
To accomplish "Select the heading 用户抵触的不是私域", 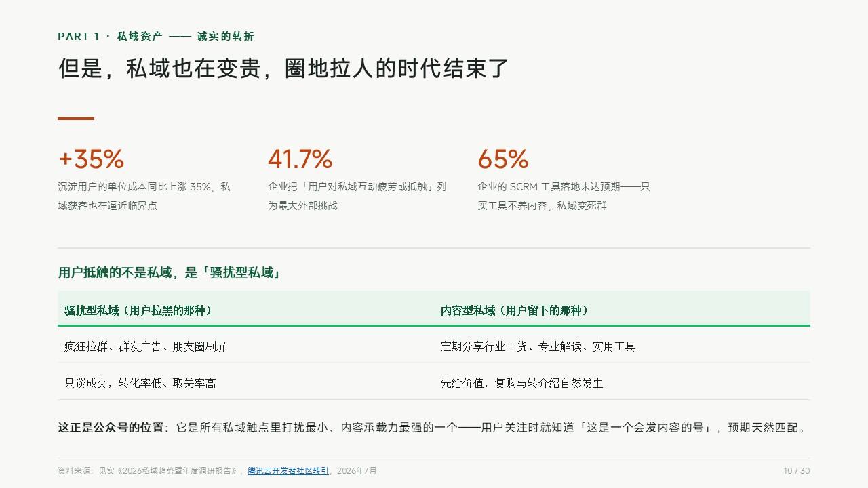I will pos(170,272).
